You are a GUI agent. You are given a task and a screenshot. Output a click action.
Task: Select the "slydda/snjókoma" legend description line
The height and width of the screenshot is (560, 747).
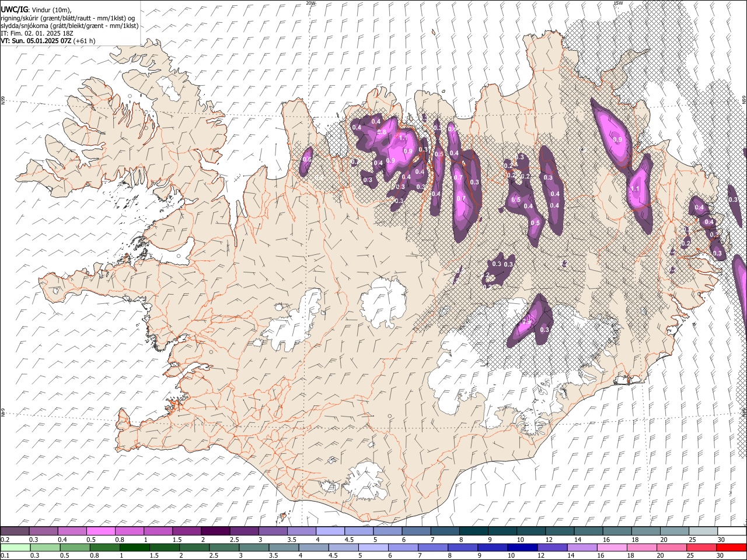[x=69, y=26]
